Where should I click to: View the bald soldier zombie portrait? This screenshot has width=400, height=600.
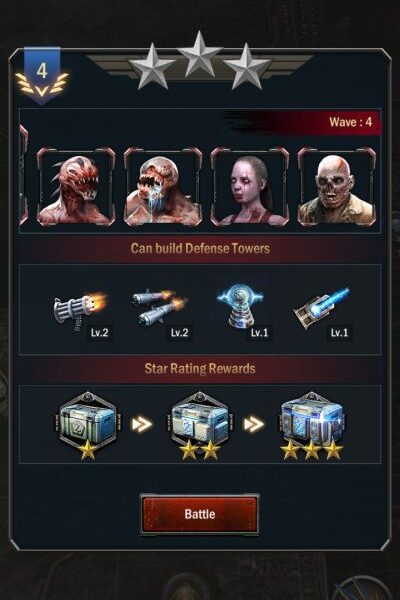[336, 186]
